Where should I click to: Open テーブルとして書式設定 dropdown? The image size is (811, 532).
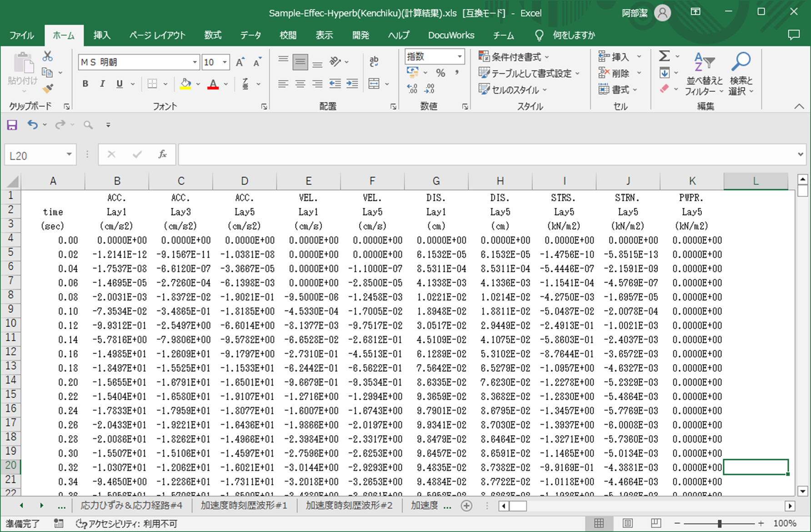pyautogui.click(x=530, y=73)
